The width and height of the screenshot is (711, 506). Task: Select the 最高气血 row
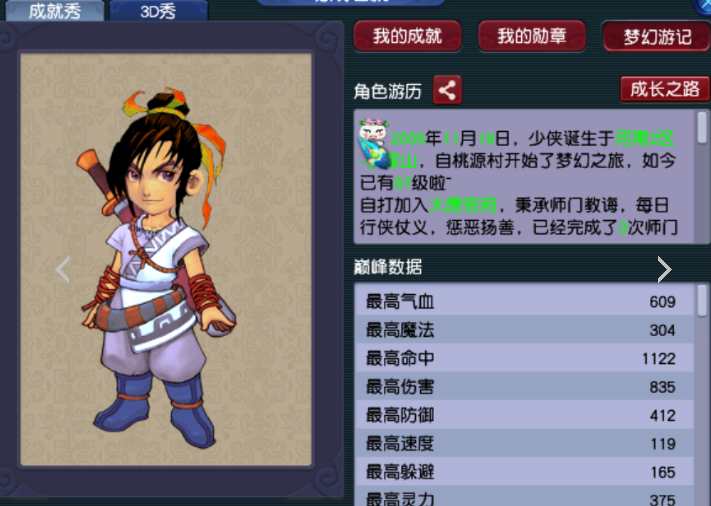(x=524, y=301)
